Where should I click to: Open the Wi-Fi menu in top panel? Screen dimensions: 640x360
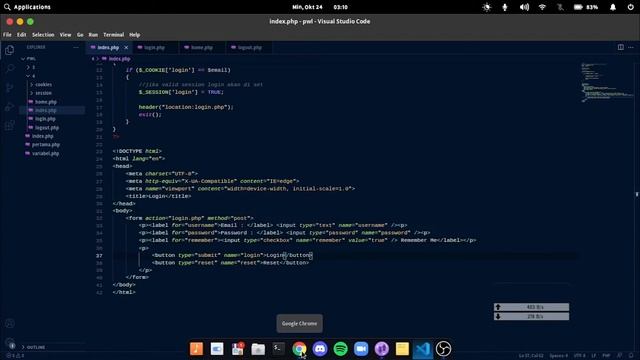(542, 7)
